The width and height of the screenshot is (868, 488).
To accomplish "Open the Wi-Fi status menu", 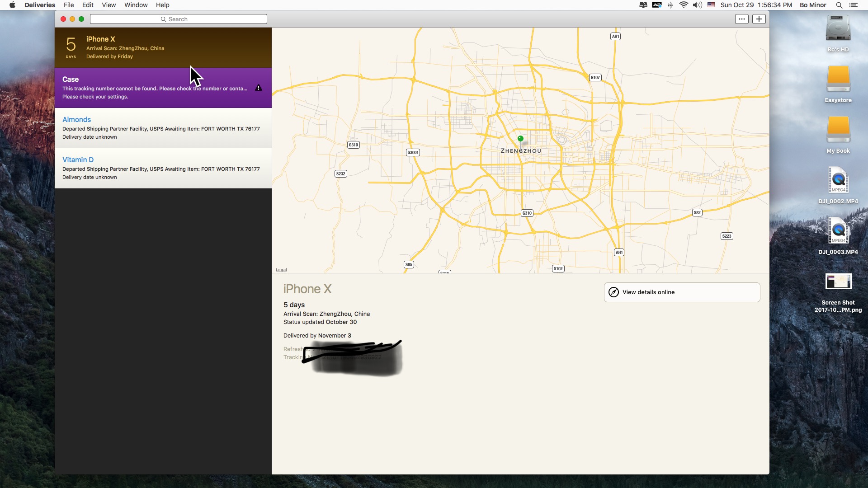I will tap(684, 5).
